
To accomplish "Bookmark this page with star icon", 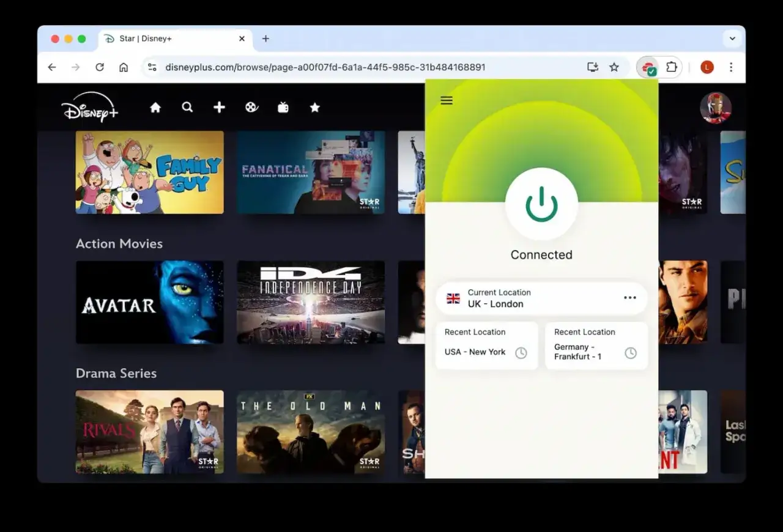I will [x=614, y=67].
